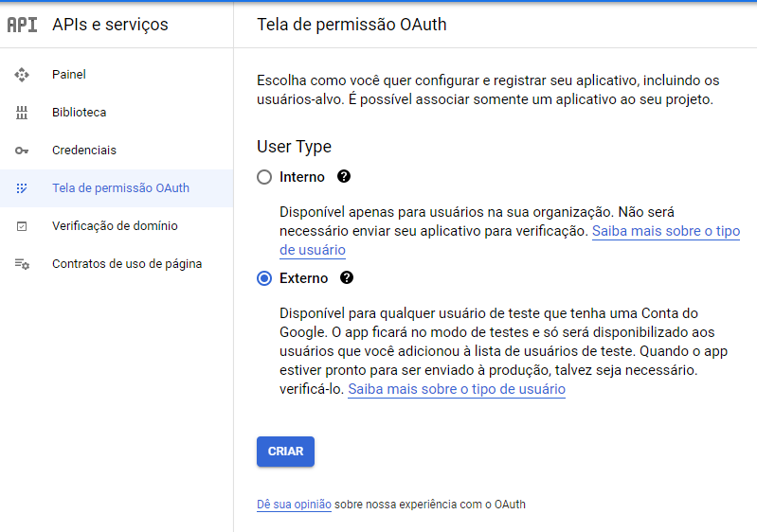Select the Externo user type radio
This screenshot has width=757, height=532.
click(x=264, y=278)
